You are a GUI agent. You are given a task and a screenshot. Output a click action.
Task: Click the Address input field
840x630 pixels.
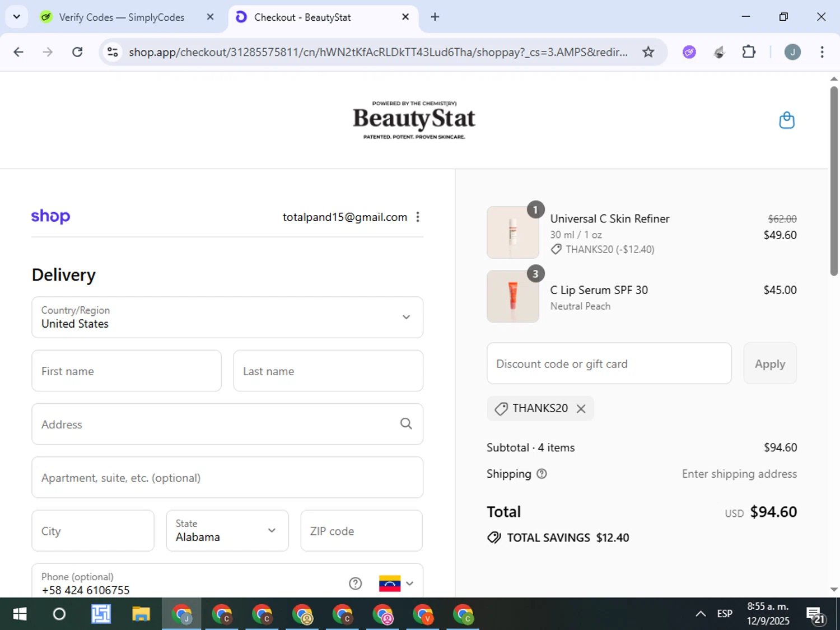(x=227, y=424)
